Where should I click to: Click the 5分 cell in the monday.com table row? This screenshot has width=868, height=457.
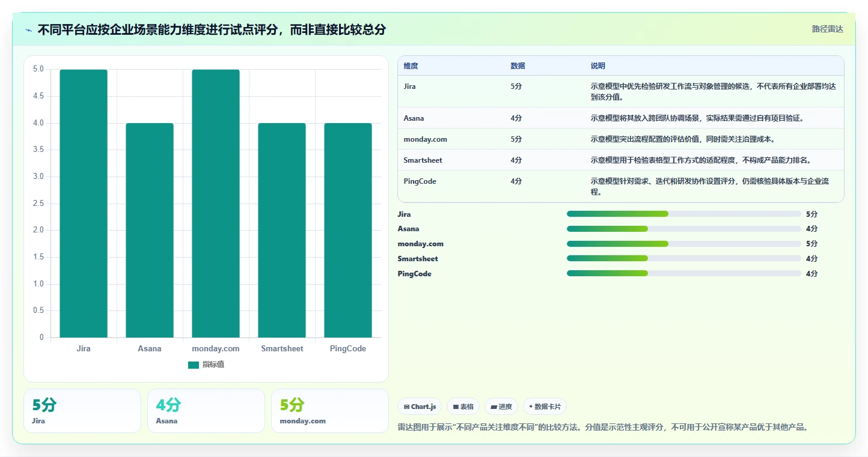click(516, 139)
